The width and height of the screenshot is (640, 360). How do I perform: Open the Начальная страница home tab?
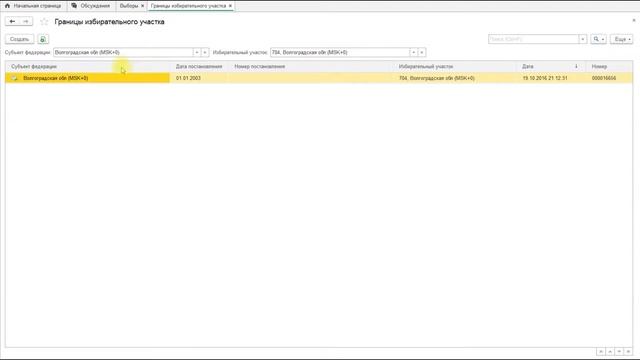[33, 6]
